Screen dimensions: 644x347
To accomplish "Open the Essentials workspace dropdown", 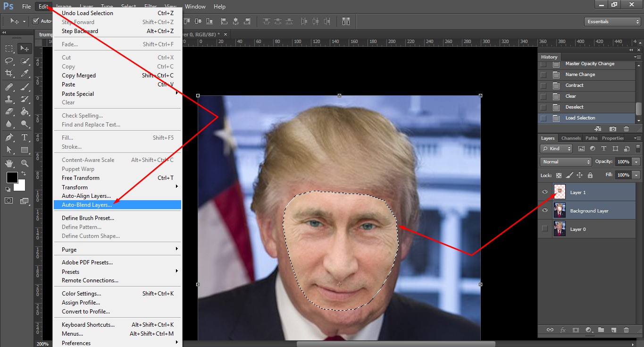I will (612, 22).
